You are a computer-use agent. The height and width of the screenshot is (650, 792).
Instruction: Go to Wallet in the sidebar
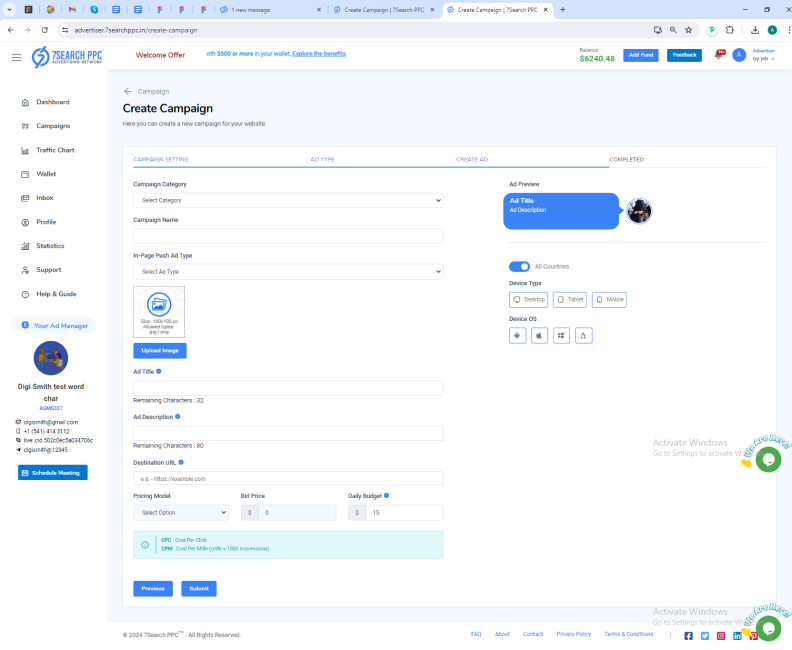[46, 174]
